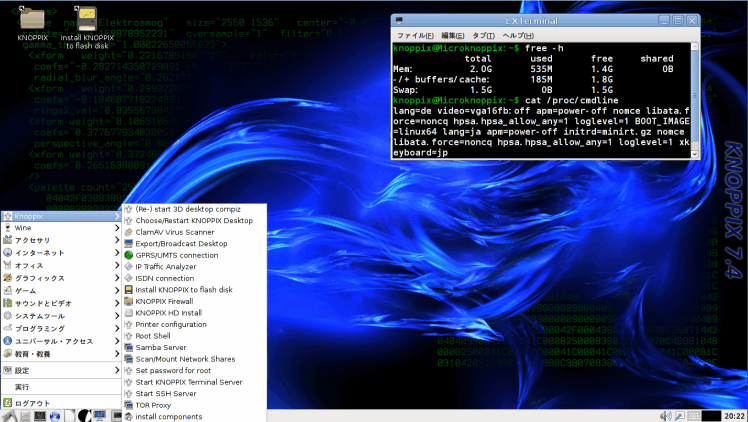Adjust volume via speaker tray icon
The height and width of the screenshot is (422, 748).
click(x=665, y=416)
